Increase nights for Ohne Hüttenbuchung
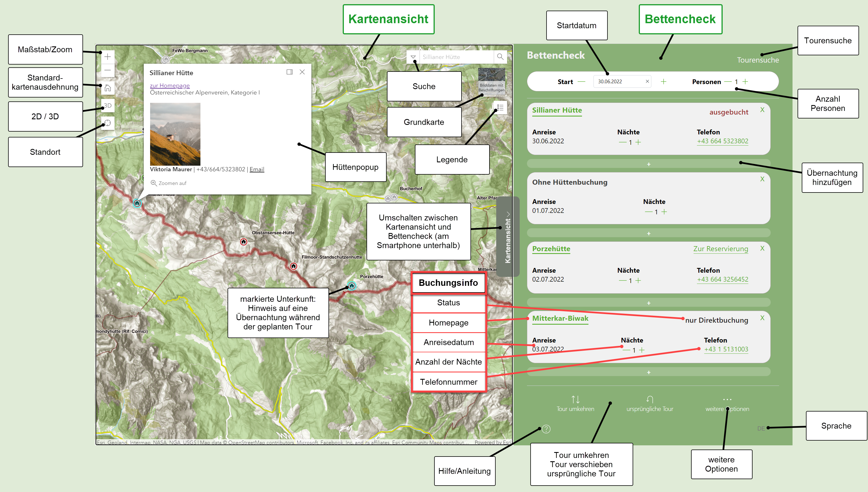Image resolution: width=868 pixels, height=492 pixels. click(x=664, y=212)
